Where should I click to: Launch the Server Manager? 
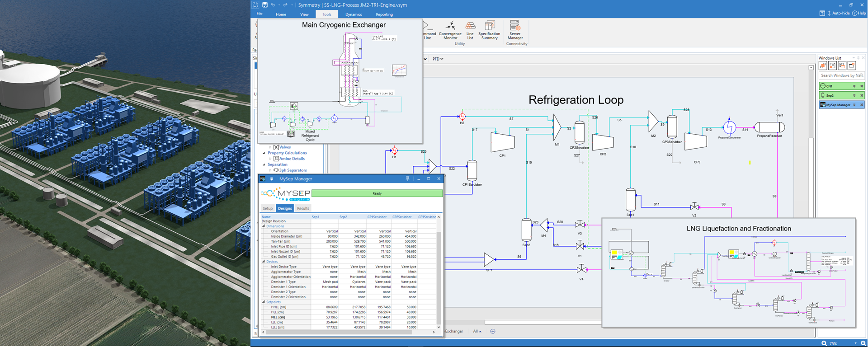pos(515,30)
